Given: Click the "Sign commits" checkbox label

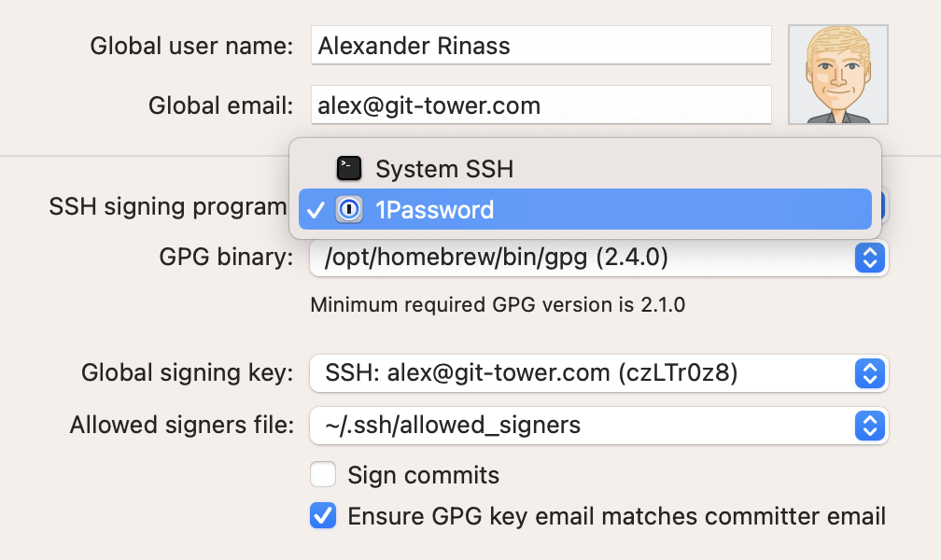Looking at the screenshot, I should [423, 475].
